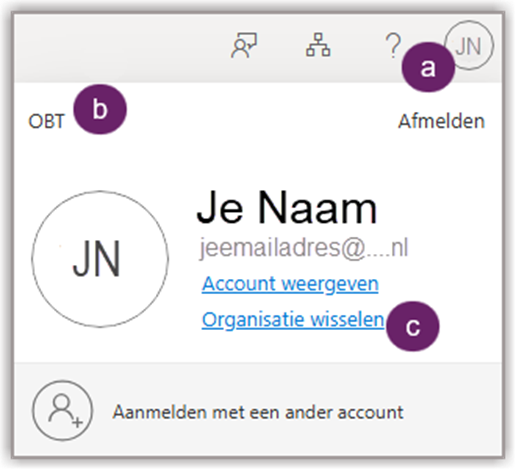
Task: Click the OBT organization name
Action: pos(46,121)
